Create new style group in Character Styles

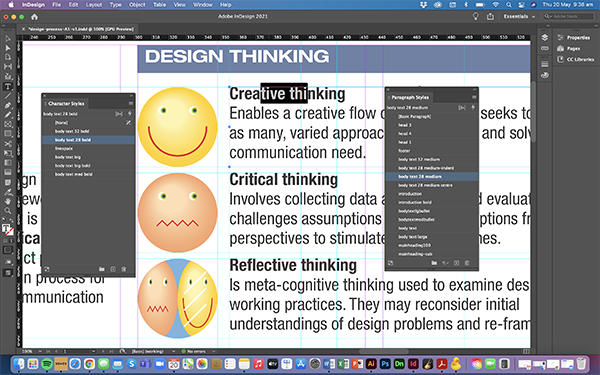coord(102,269)
